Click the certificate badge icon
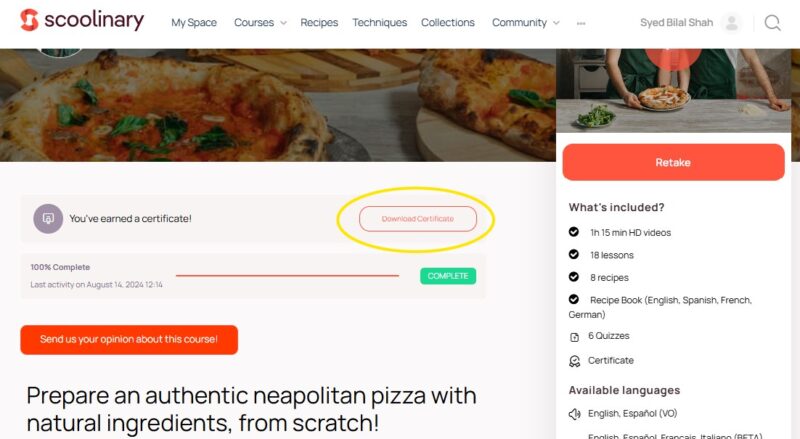Screen dimensions: 800x439 click(x=48, y=218)
